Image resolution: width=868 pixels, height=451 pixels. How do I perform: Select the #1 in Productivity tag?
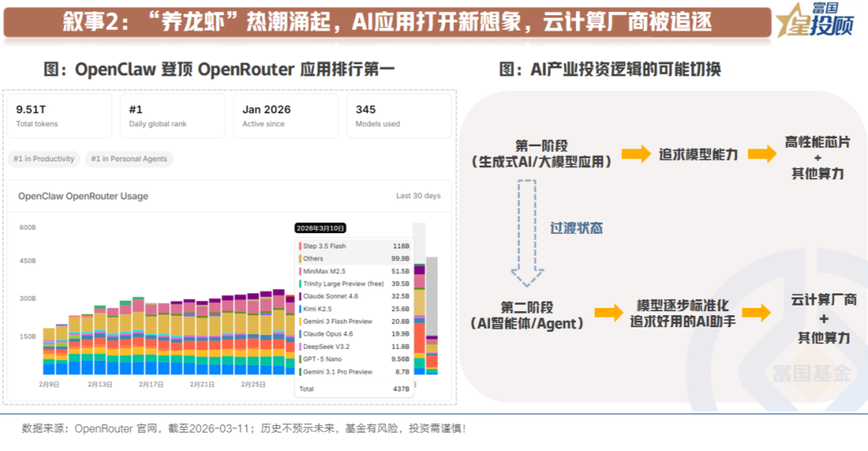(44, 159)
